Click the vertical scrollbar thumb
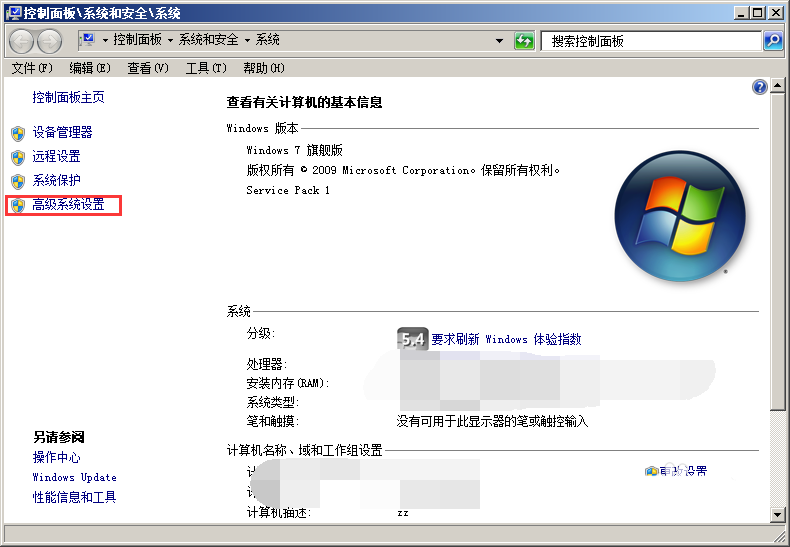 pos(777,252)
